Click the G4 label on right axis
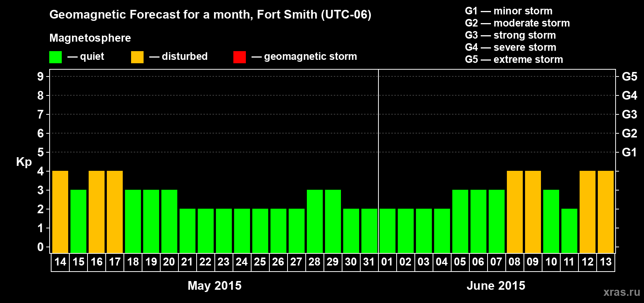 click(x=630, y=95)
